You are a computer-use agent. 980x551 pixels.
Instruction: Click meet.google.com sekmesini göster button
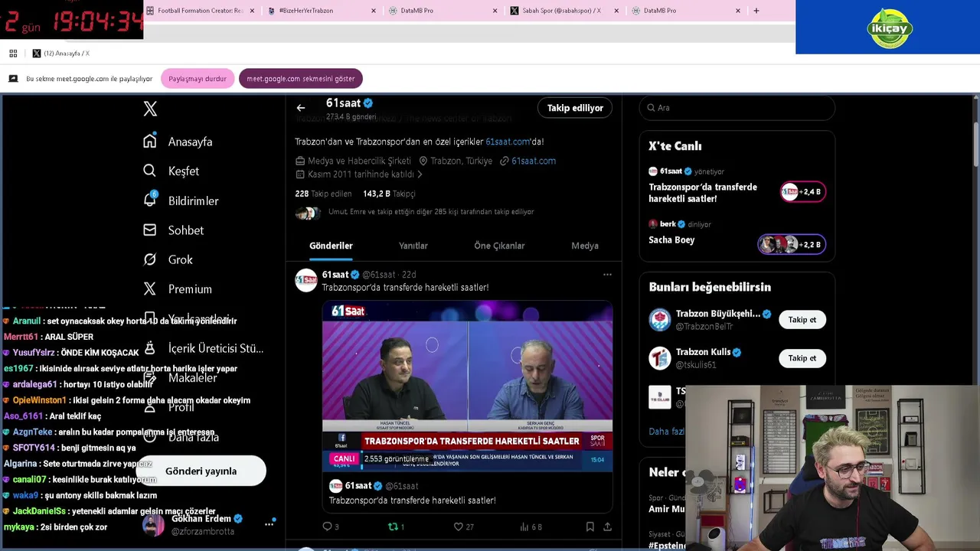coord(301,79)
